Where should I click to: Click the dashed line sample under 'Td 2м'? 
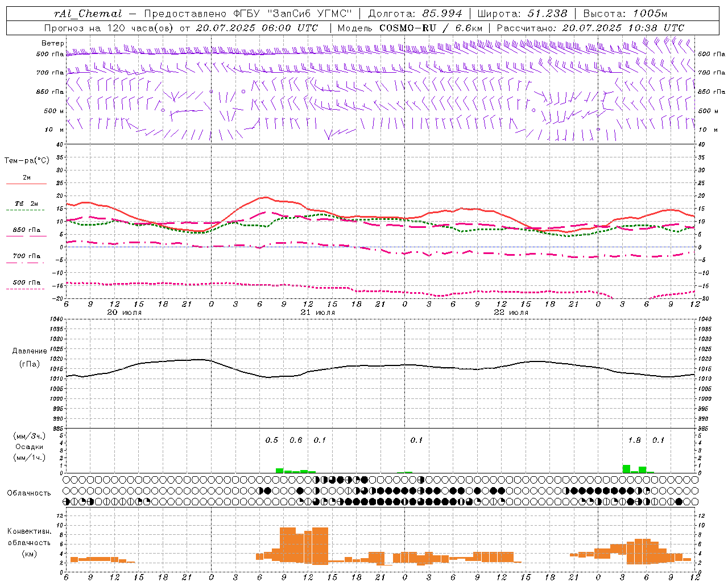[26, 210]
